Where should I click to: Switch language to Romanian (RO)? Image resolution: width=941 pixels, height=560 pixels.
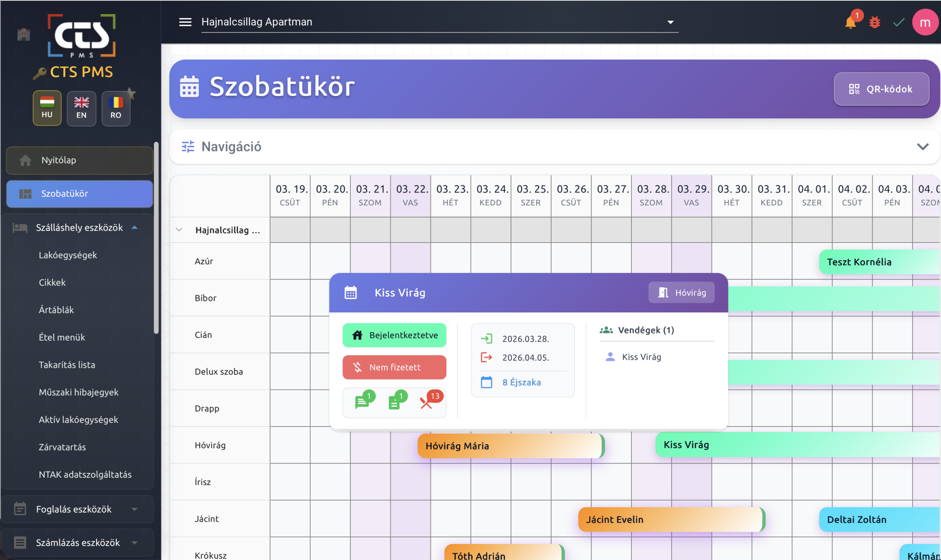115,108
